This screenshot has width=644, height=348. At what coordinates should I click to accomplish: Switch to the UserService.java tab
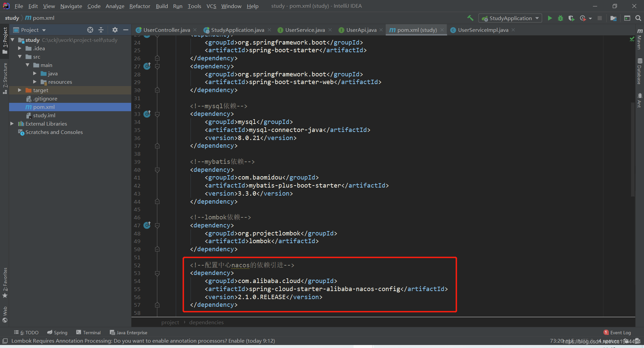(305, 30)
